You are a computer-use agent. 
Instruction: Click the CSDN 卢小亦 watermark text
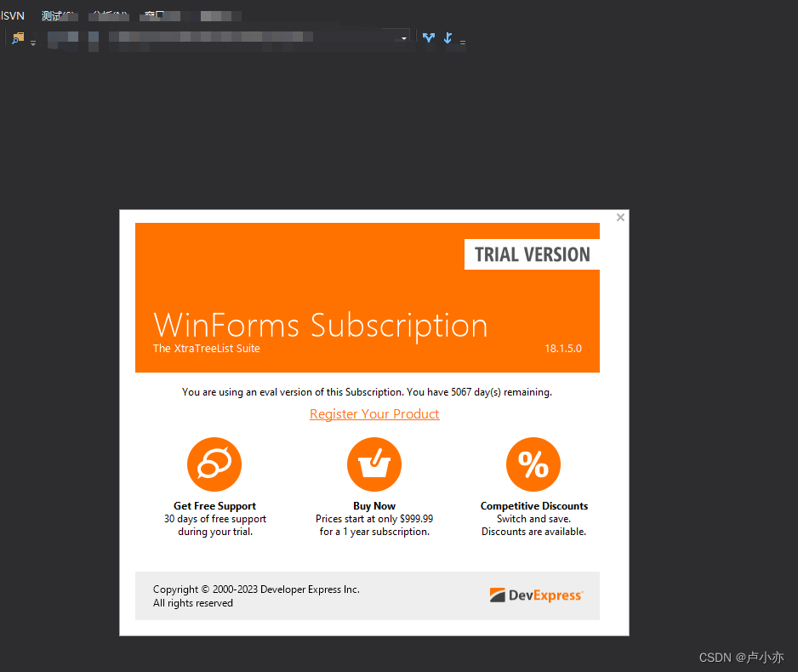click(742, 657)
